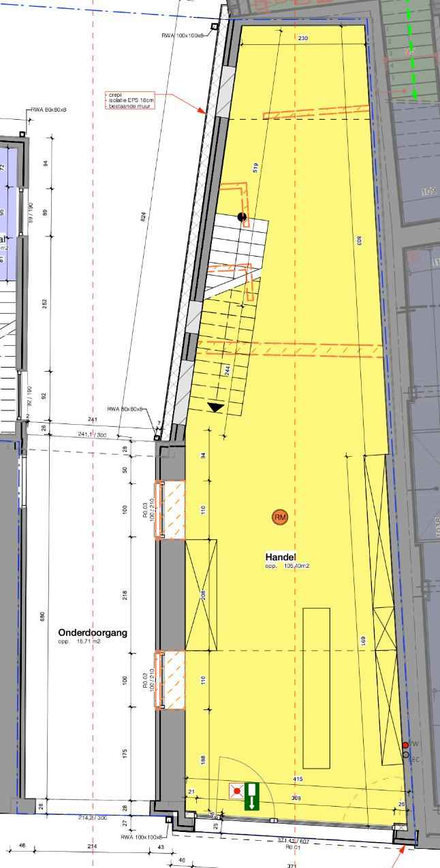Viewport: 440px width, 868px height.
Task: Select the hatched window R0.02 opening
Action: 170,680
